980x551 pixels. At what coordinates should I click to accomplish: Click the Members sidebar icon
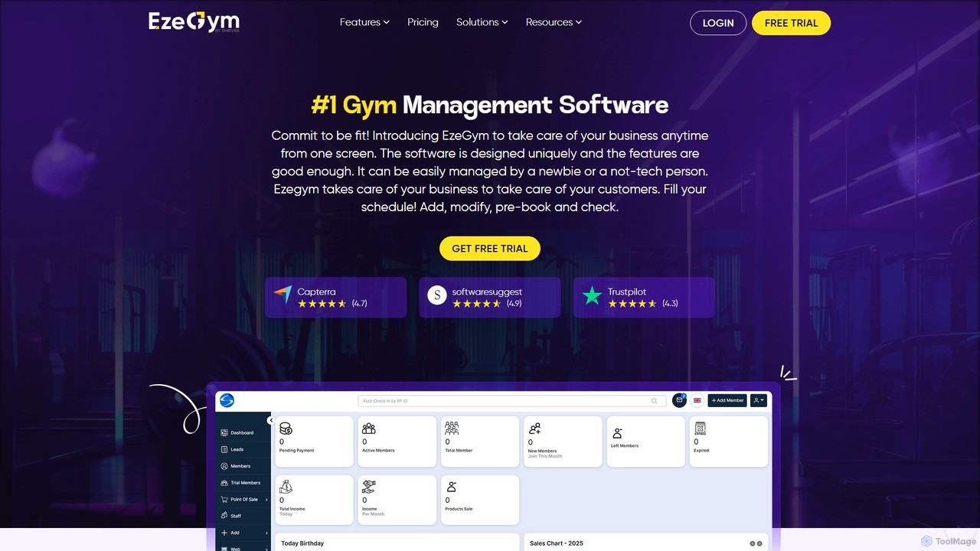[x=224, y=466]
